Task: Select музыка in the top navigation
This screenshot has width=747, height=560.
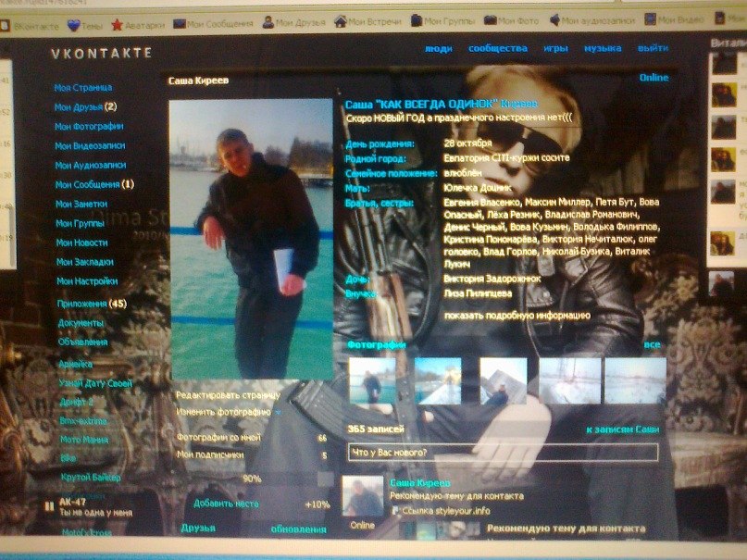Action: click(602, 48)
